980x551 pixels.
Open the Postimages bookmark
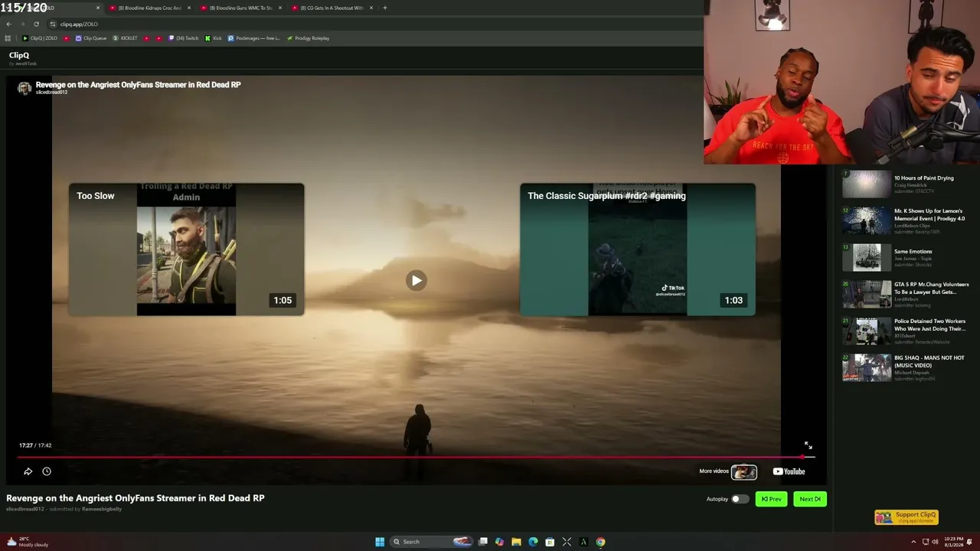(x=254, y=38)
